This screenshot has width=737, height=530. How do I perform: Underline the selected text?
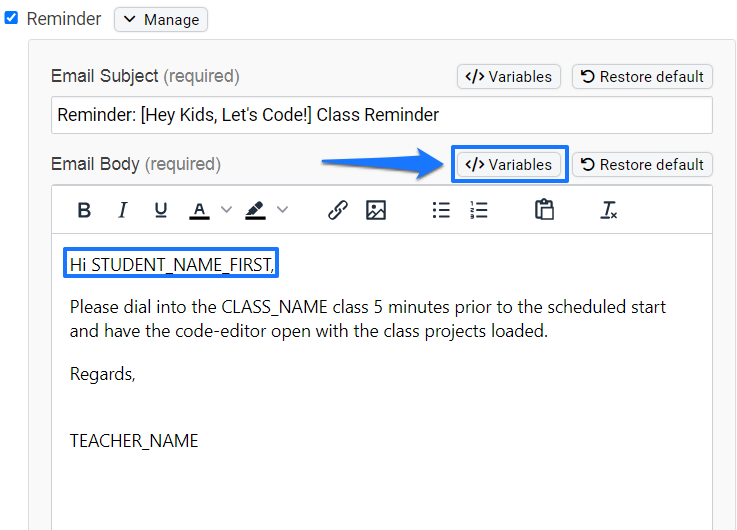[161, 210]
